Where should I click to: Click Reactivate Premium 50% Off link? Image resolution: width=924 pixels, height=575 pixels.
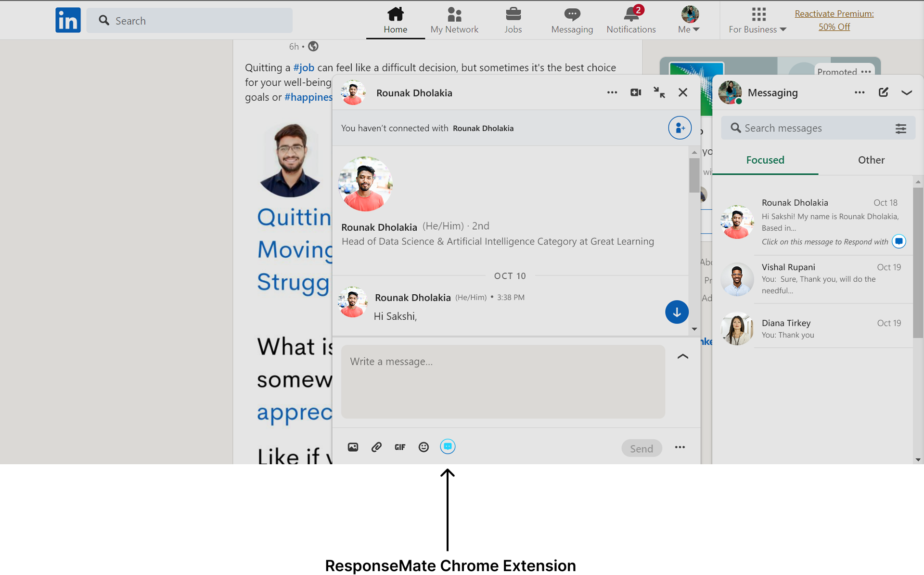[x=834, y=20]
